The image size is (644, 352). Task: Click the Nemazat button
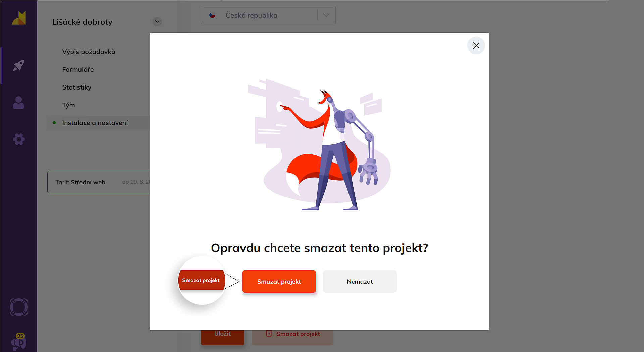(360, 282)
